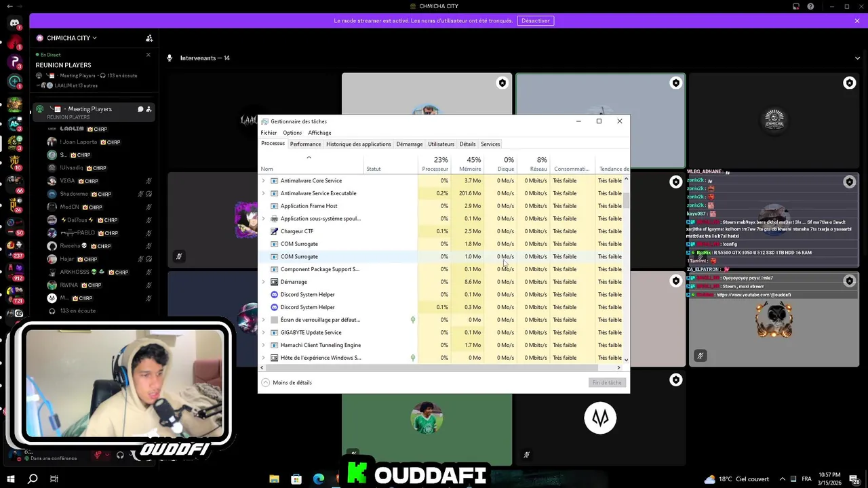Click first Discord System Helper icon

pos(274,294)
